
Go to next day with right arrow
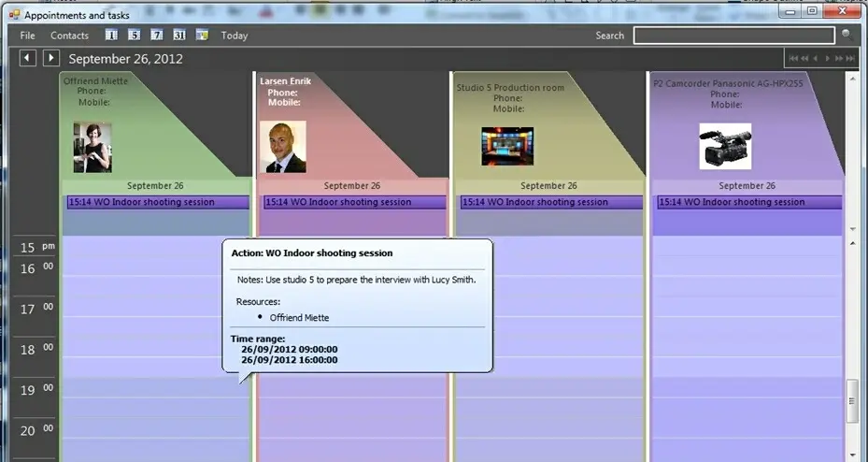pyautogui.click(x=50, y=58)
